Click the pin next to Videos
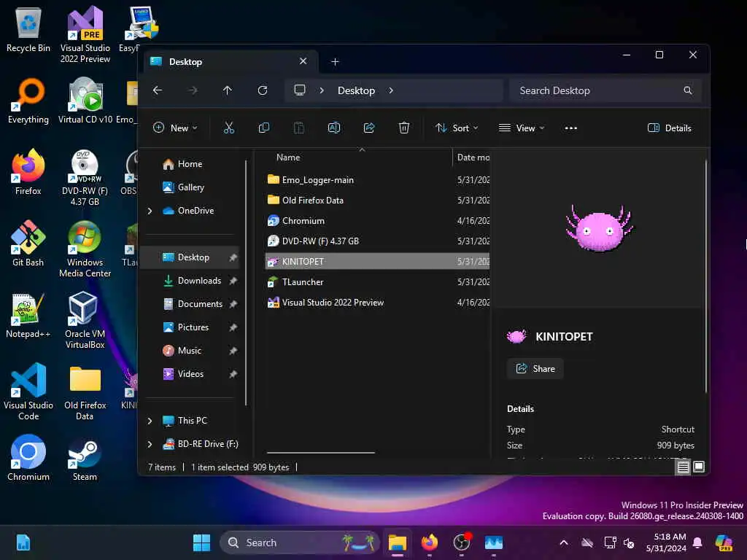This screenshot has width=747, height=560. [x=233, y=374]
